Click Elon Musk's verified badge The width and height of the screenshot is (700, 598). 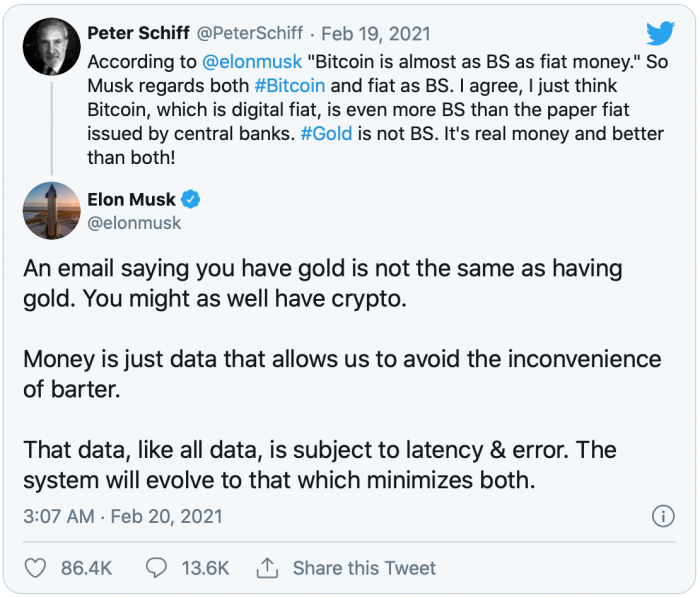191,199
